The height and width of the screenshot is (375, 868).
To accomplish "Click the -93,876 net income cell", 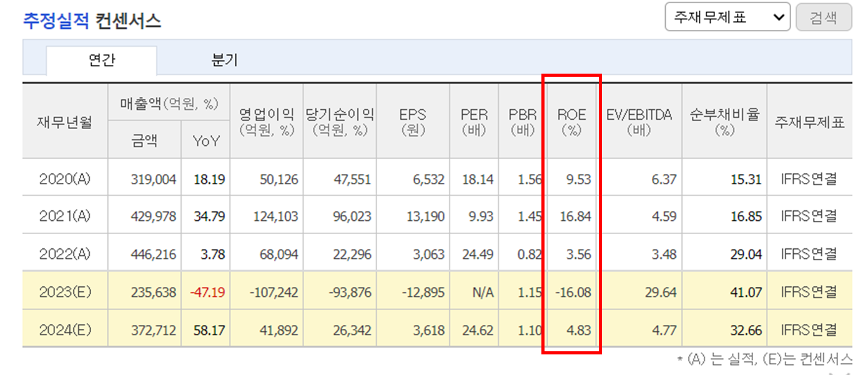I will [349, 291].
